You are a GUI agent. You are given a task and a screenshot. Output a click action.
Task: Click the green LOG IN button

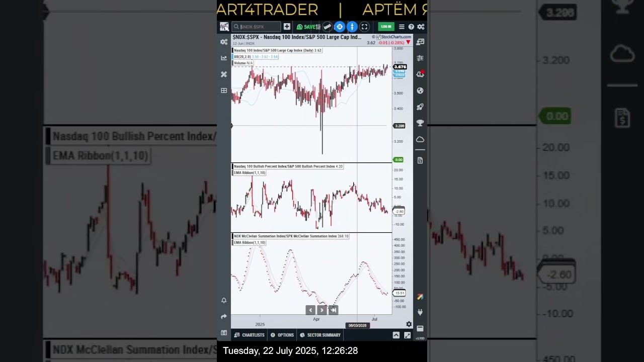pyautogui.click(x=386, y=27)
